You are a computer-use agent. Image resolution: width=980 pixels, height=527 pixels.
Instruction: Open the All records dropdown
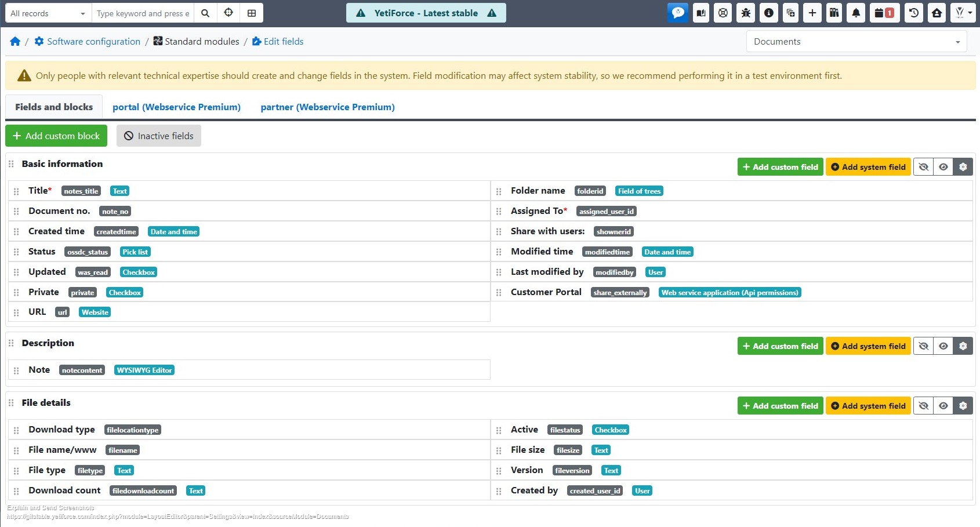(x=46, y=12)
